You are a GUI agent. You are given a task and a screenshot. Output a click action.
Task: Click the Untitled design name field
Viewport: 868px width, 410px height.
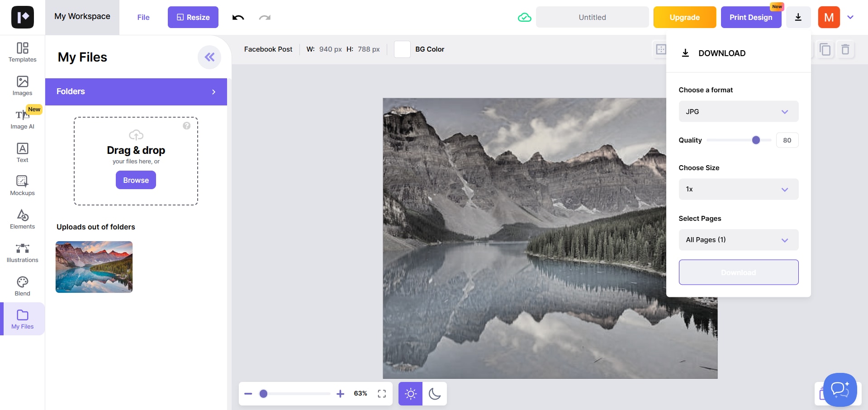[x=592, y=17]
